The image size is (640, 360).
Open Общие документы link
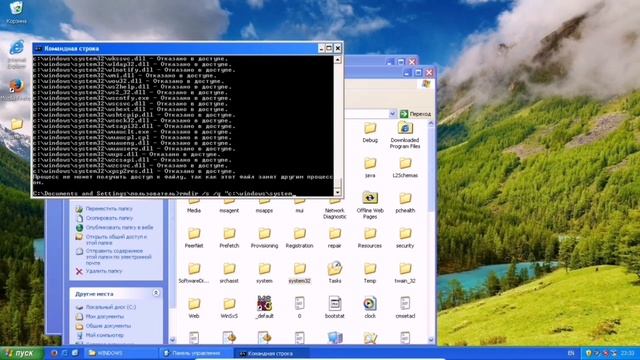tap(108, 326)
